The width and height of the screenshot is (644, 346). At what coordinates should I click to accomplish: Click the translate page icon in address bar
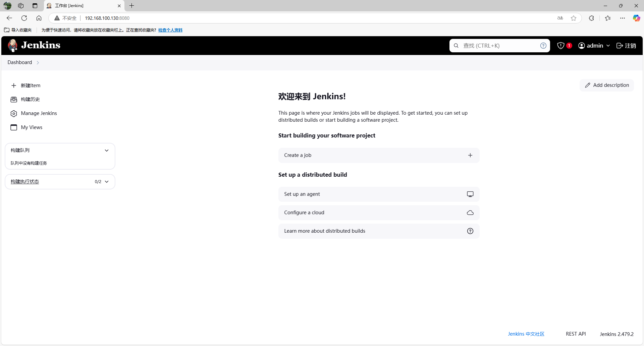(x=560, y=18)
